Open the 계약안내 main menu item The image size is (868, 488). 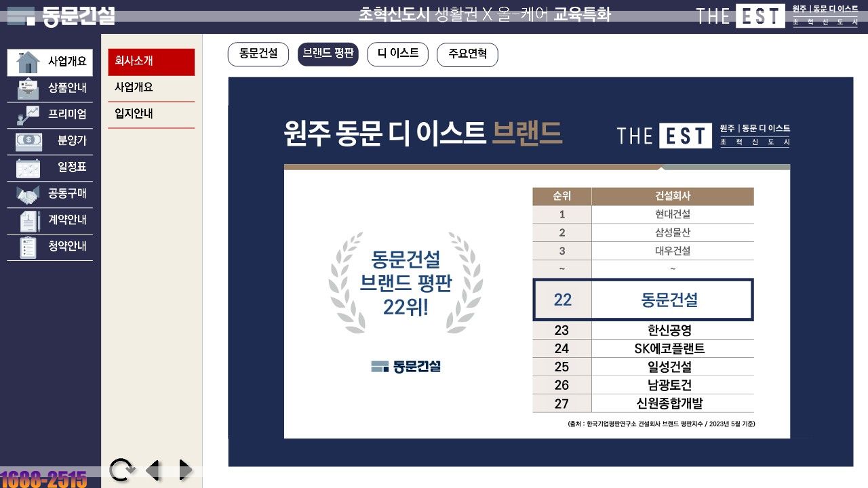(50, 221)
